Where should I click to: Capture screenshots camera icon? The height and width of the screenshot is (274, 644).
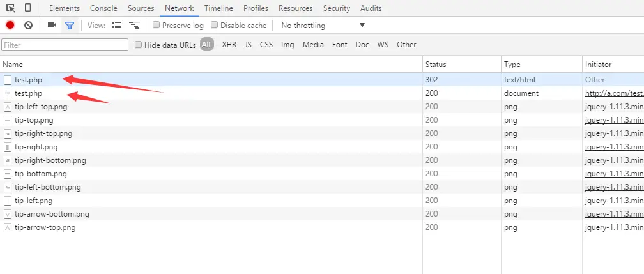point(52,25)
